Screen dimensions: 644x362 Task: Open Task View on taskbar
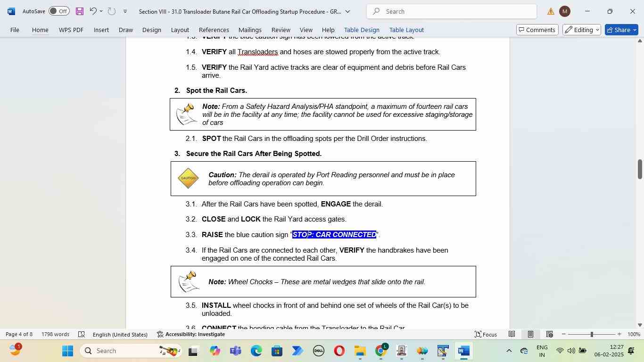coord(193,351)
